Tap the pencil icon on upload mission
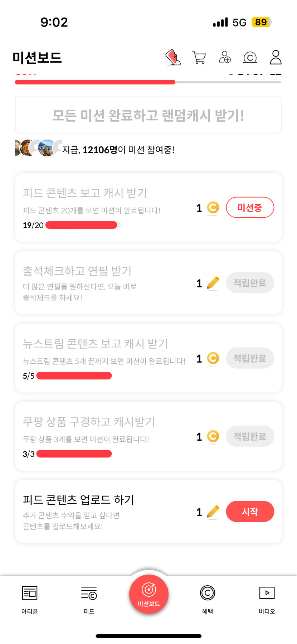 click(x=213, y=512)
